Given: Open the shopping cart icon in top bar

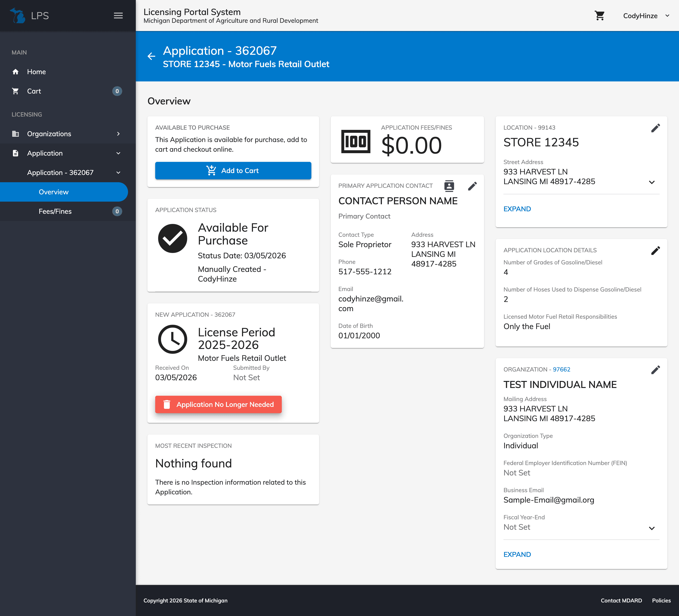Looking at the screenshot, I should point(599,16).
